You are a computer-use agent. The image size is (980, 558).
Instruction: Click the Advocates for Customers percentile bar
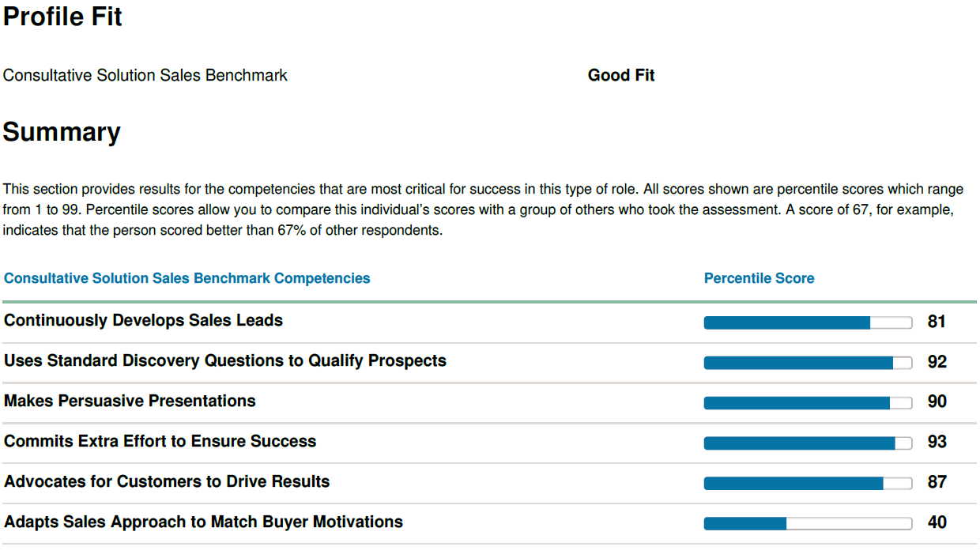808,484
